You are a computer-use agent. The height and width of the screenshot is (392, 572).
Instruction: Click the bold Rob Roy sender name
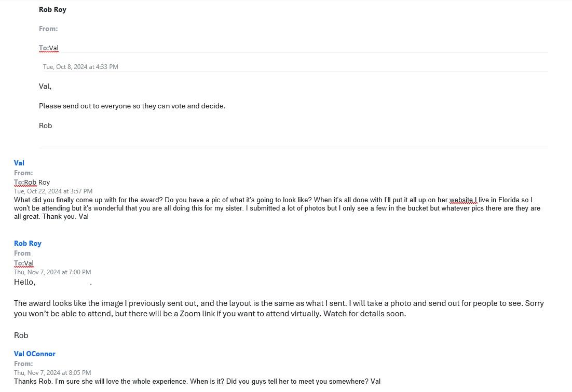pyautogui.click(x=52, y=9)
